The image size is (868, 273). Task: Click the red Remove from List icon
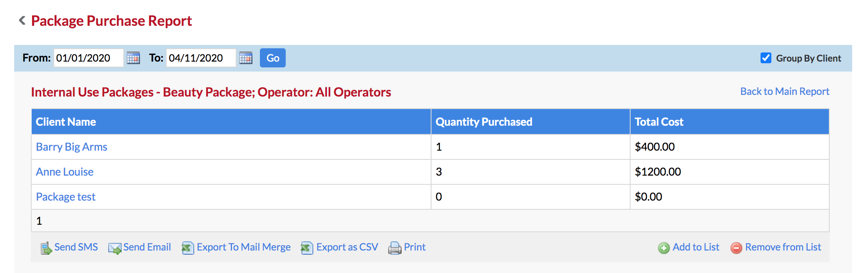click(x=736, y=248)
